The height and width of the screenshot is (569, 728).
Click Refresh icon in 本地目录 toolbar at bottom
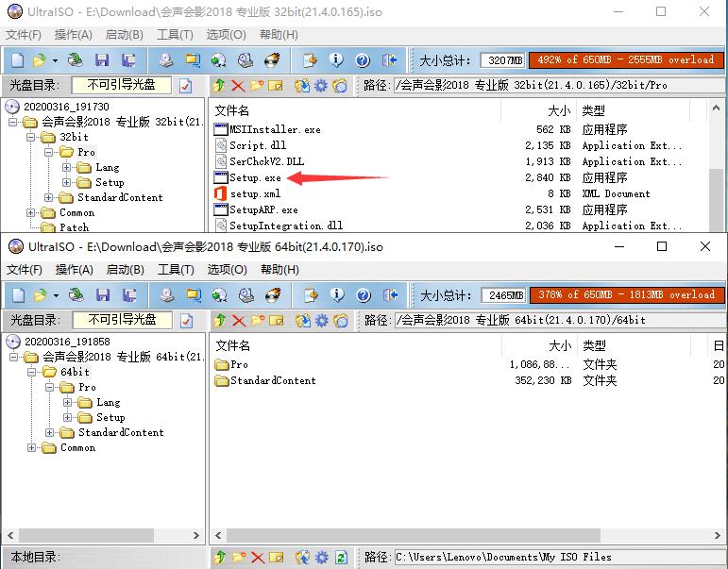point(341,557)
